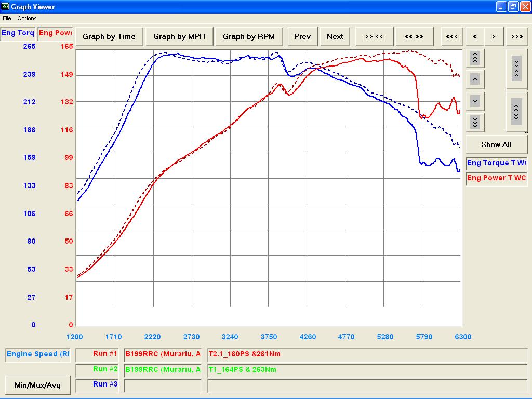Screen dimensions: 532x399
Task: Click the vertical compress arrows button
Action: pyautogui.click(x=516, y=68)
